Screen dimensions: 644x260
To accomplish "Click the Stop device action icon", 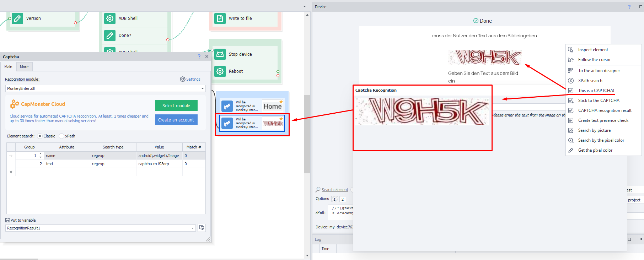I will (220, 54).
